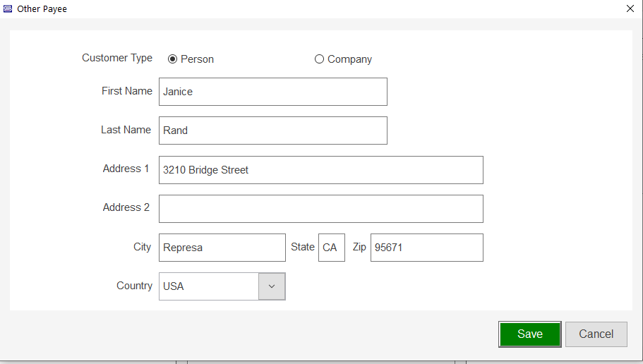Focus the Last Name field with Rand
Screen dimensions: 643x364
tap(272, 131)
